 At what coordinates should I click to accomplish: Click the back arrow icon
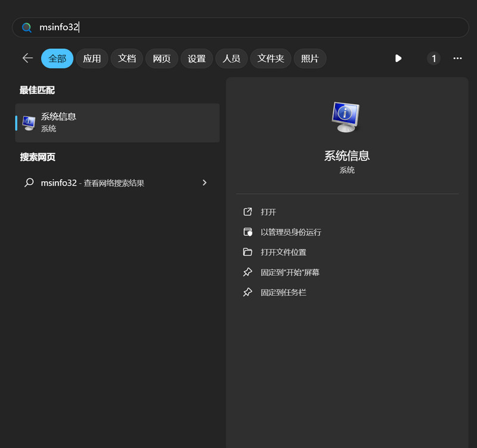click(27, 58)
